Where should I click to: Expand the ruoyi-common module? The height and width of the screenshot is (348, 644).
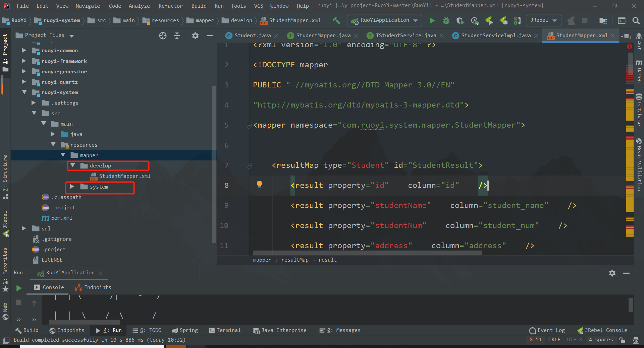click(x=24, y=50)
